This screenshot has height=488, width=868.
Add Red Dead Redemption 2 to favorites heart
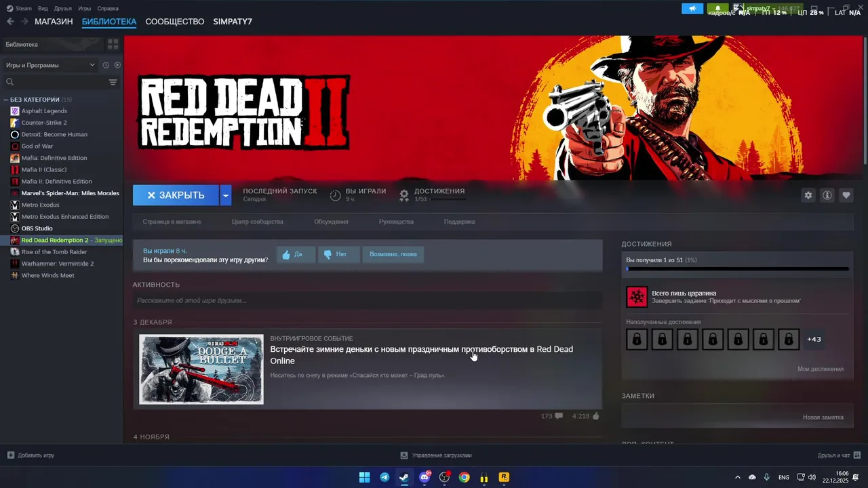coord(846,195)
